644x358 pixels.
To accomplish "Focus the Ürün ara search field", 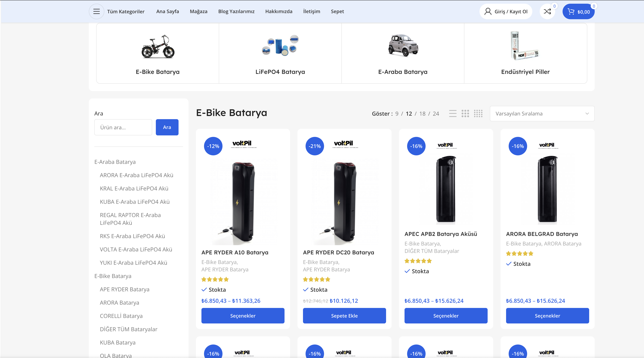I will coord(123,127).
